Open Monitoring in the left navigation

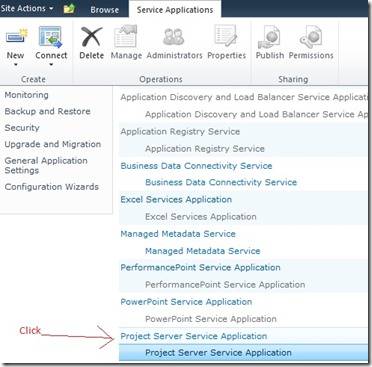pyautogui.click(x=27, y=95)
